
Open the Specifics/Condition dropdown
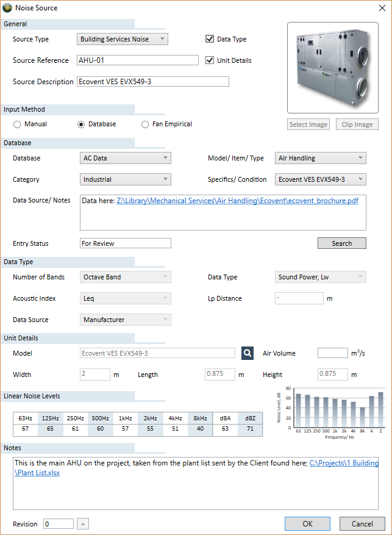(x=320, y=179)
